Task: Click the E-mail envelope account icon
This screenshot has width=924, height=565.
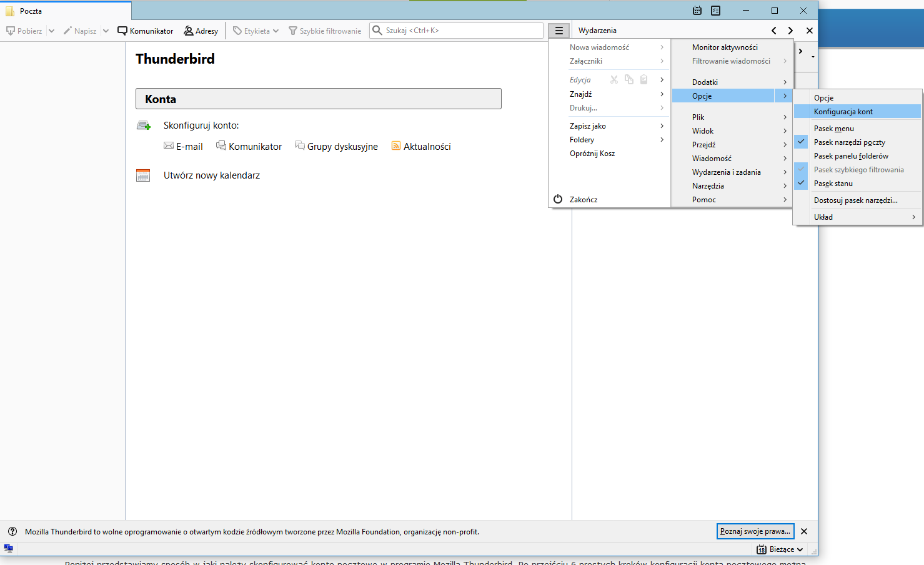Action: (169, 145)
